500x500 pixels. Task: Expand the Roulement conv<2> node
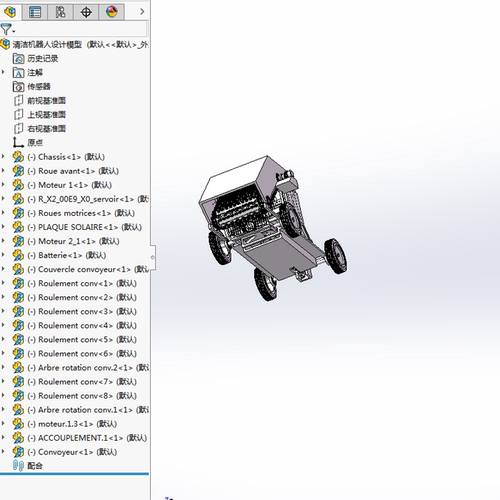click(3, 297)
